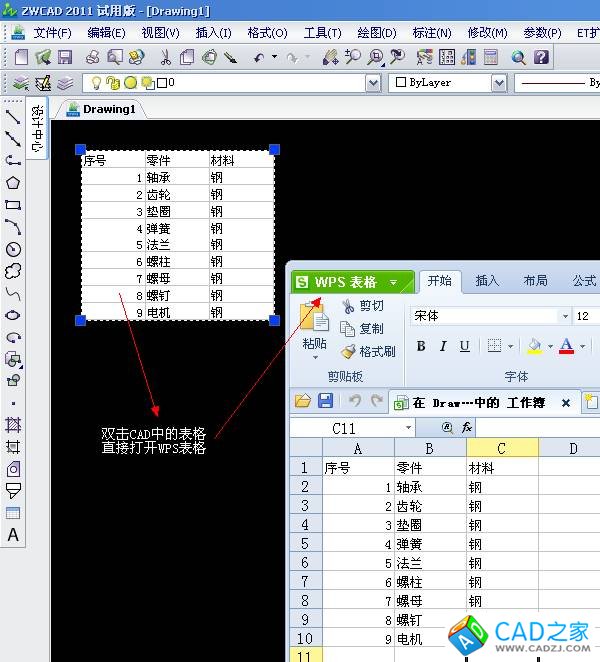The width and height of the screenshot is (600, 662).
Task: Expand the ByLayer color dropdown
Action: click(x=499, y=83)
